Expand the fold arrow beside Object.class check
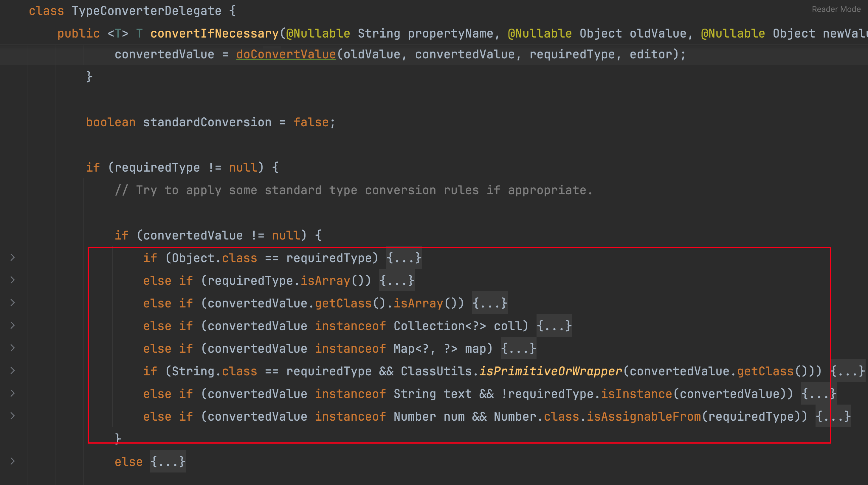 (x=13, y=258)
